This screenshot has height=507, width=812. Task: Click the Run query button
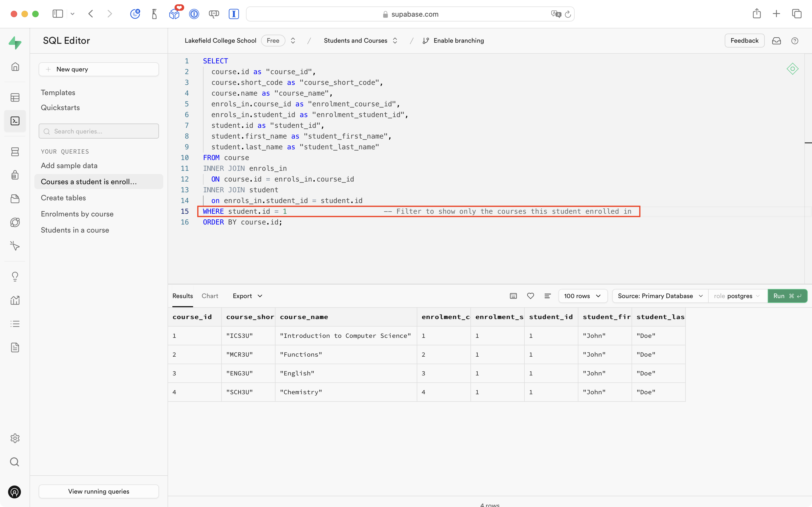pos(786,296)
